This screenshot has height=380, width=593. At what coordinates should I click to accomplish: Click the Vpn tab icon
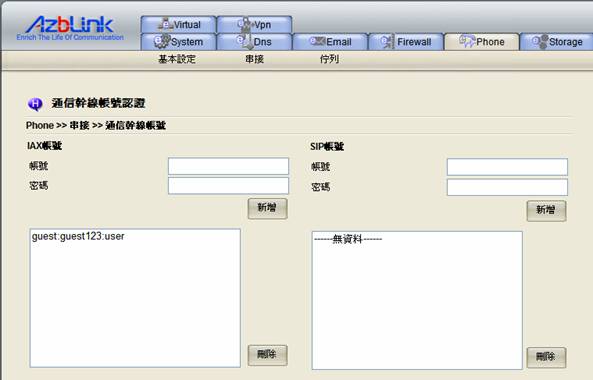point(245,24)
